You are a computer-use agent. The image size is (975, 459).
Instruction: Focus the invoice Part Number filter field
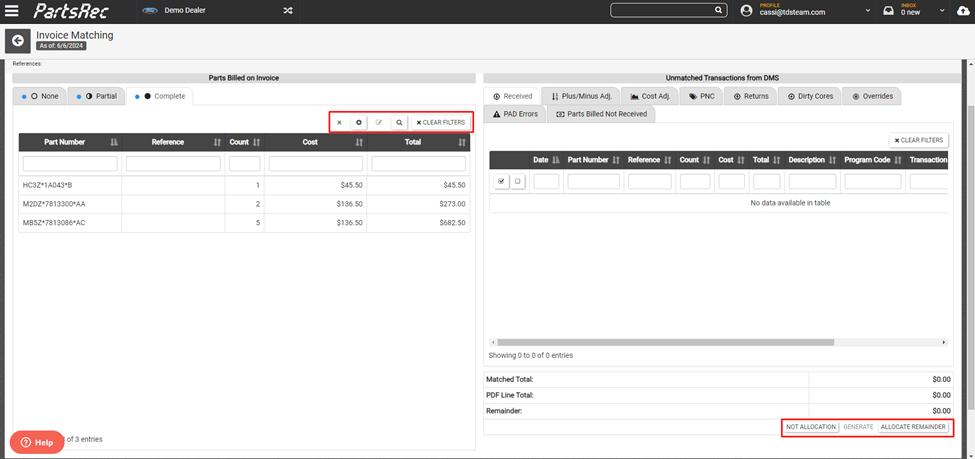70,164
